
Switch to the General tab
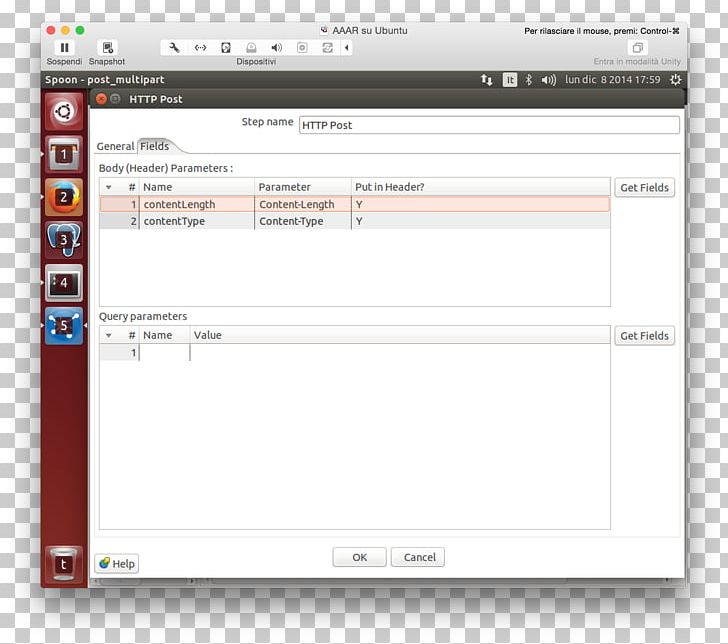click(x=115, y=146)
